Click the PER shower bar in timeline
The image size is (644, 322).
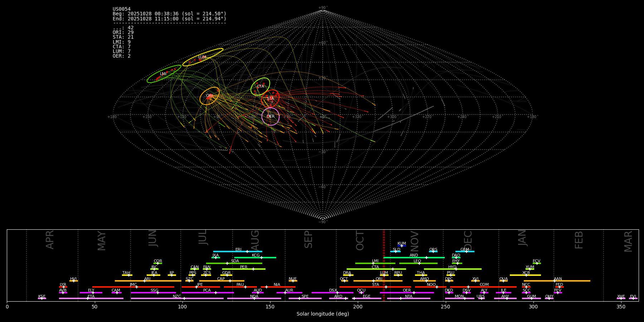click(x=244, y=269)
